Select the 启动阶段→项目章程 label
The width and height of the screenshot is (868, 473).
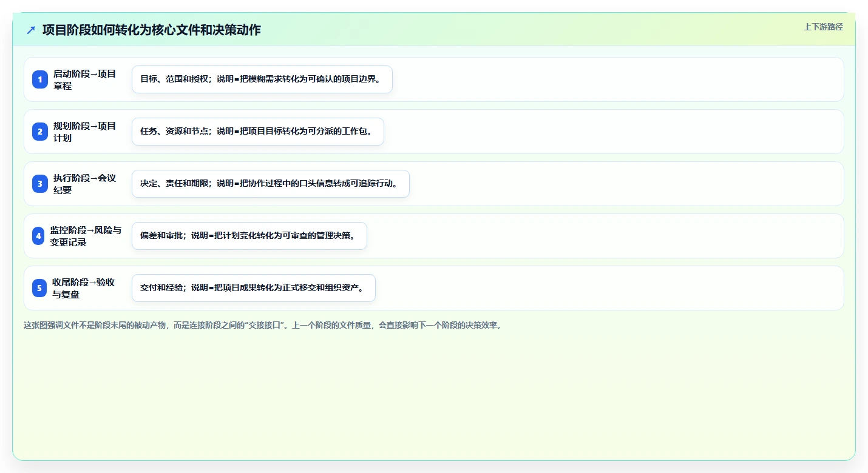click(x=84, y=79)
